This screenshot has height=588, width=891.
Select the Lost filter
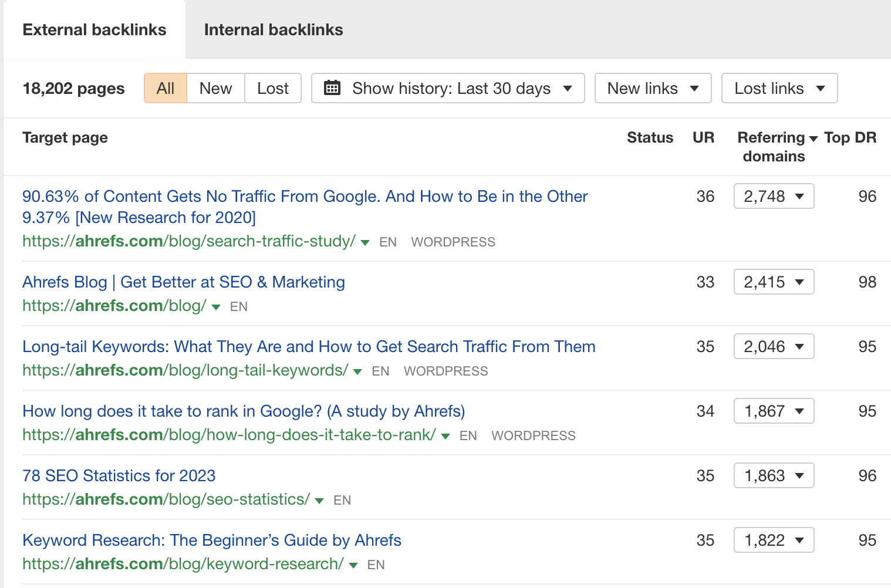(x=273, y=88)
